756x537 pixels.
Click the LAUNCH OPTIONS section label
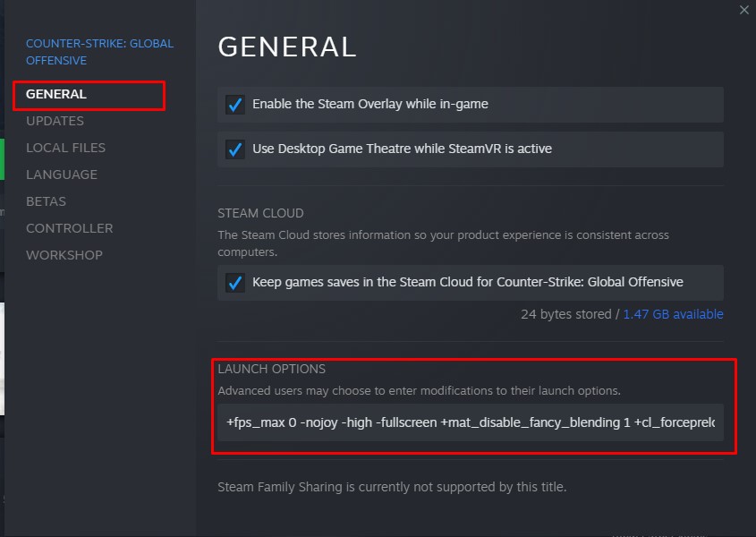[271, 369]
